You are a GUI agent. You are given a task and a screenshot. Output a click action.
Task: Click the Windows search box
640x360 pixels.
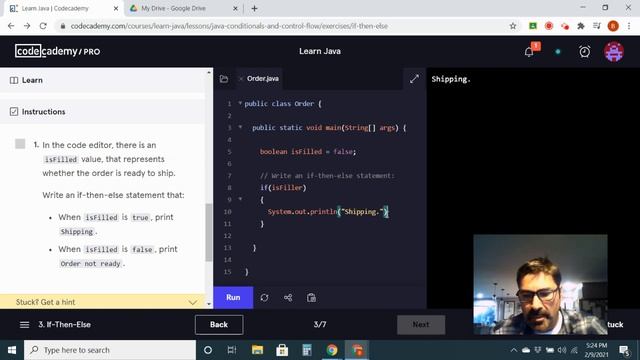(110, 350)
